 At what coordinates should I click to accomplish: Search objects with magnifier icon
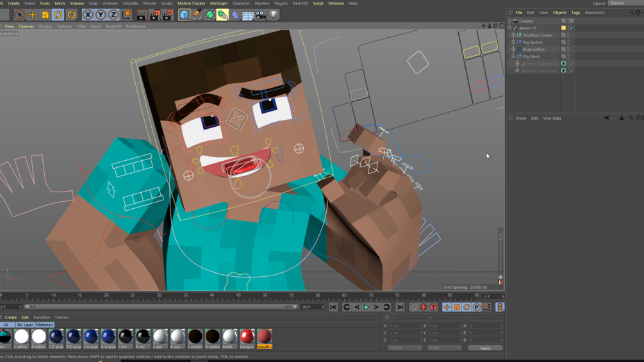[x=632, y=13]
